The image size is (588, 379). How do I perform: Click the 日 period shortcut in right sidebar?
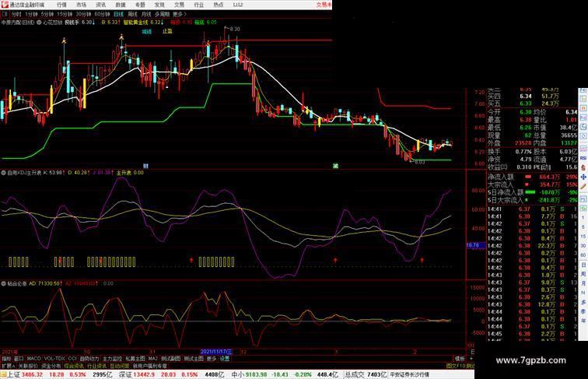pyautogui.click(x=583, y=265)
